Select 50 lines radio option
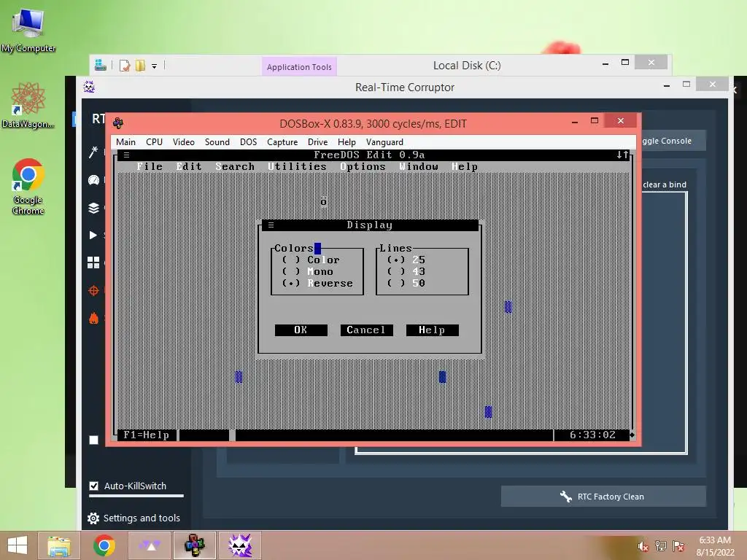The height and width of the screenshot is (560, 747). 406,284
